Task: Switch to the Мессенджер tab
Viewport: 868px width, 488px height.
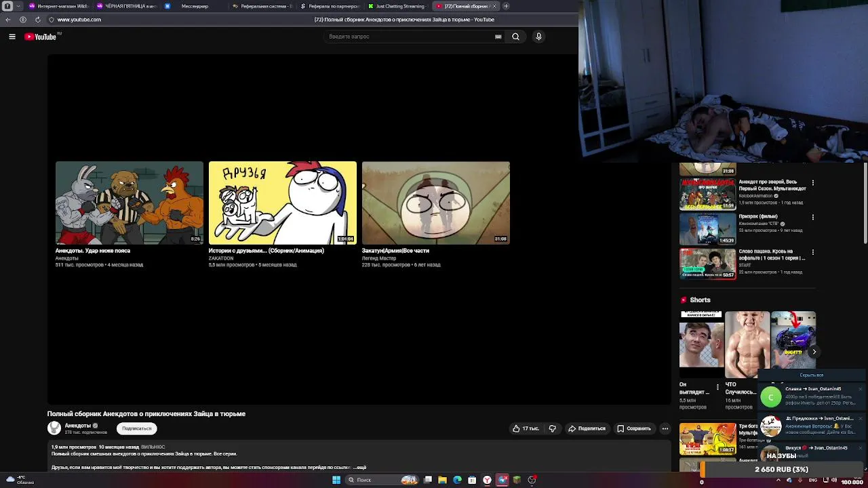Action: pyautogui.click(x=195, y=6)
